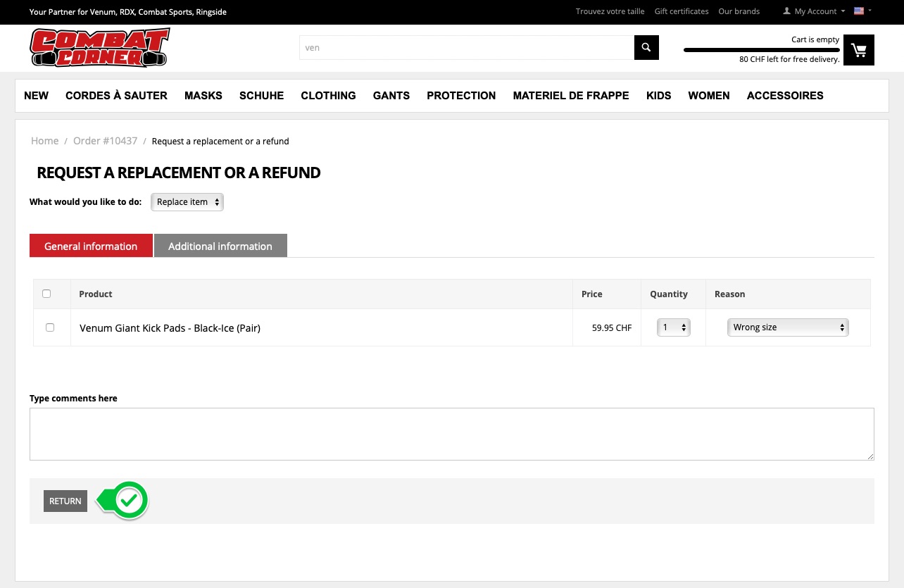Open the Wrong size reason dropdown

[x=788, y=327]
